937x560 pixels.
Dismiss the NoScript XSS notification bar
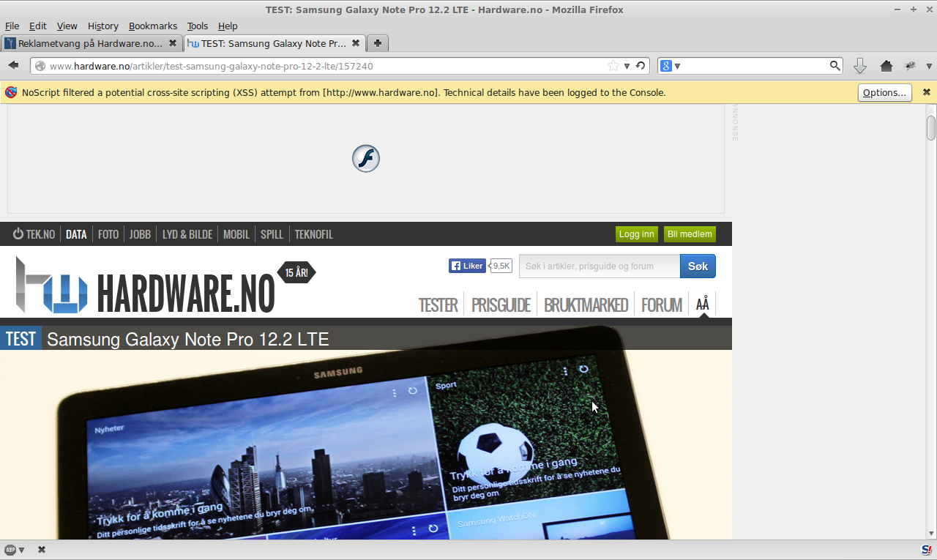click(x=926, y=92)
